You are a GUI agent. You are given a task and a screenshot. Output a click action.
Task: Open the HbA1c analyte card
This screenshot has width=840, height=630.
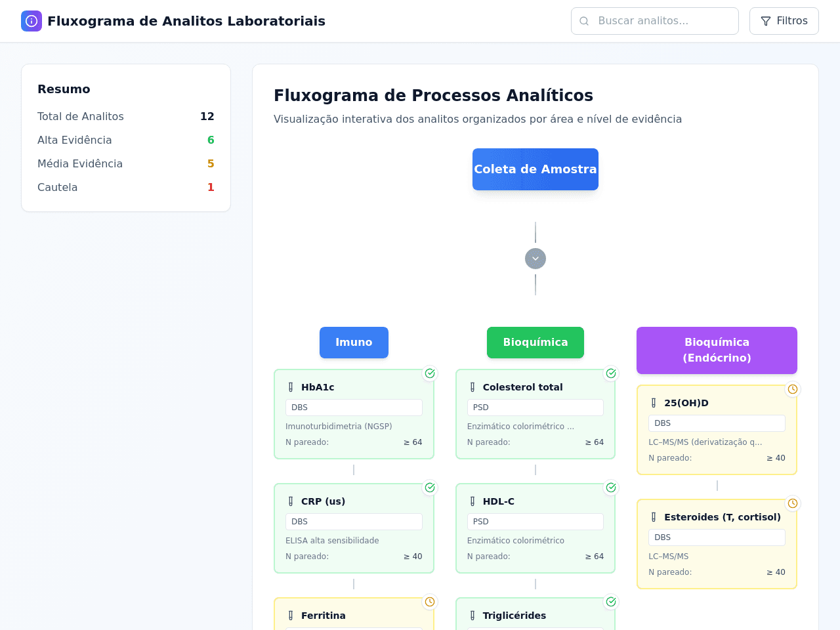coord(354,414)
